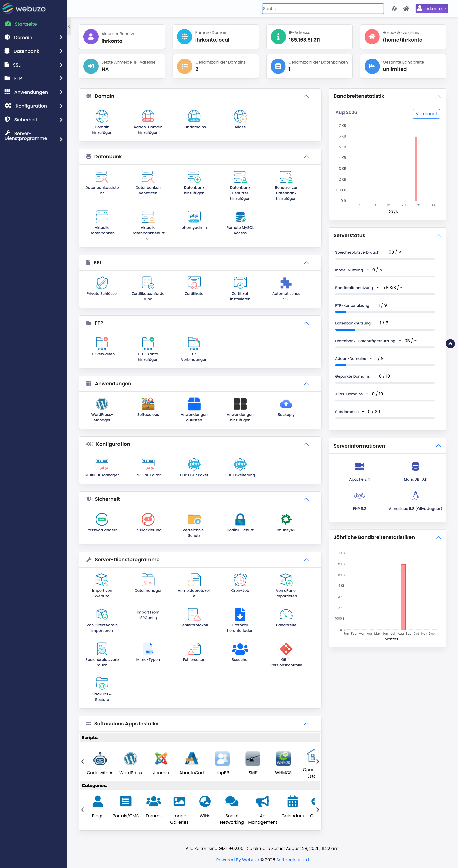This screenshot has width=458, height=868.
Task: Open the Backuply app
Action: point(286,404)
